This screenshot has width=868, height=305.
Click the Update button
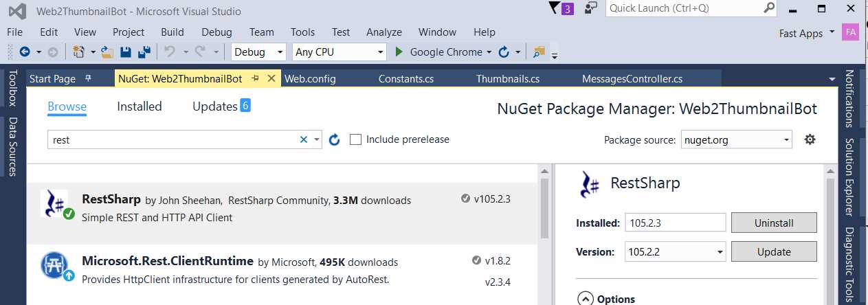point(774,251)
